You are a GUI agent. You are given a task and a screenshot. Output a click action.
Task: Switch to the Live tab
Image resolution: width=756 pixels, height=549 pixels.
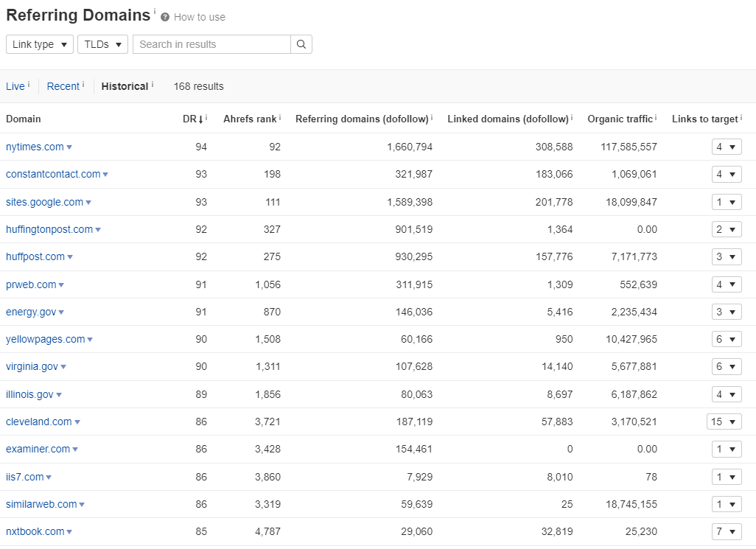click(x=15, y=86)
